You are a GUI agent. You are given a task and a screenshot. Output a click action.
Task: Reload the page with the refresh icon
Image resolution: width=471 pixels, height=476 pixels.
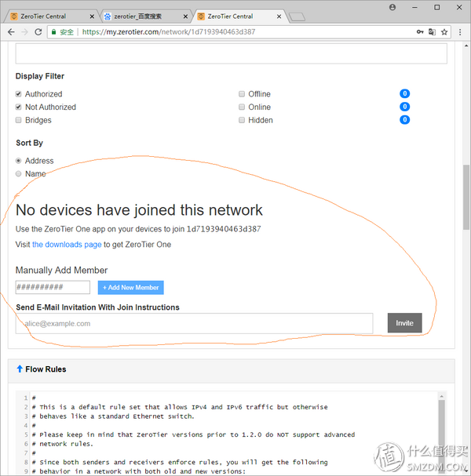pyautogui.click(x=38, y=32)
